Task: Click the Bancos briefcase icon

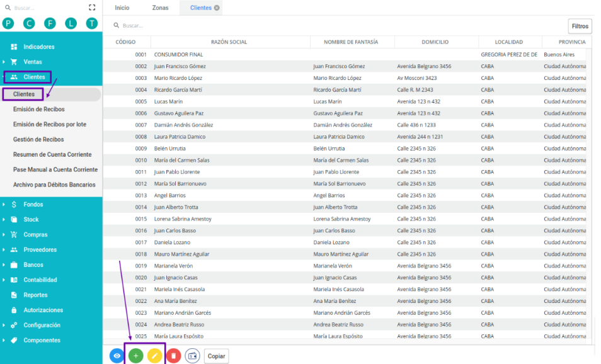Action: pos(14,264)
